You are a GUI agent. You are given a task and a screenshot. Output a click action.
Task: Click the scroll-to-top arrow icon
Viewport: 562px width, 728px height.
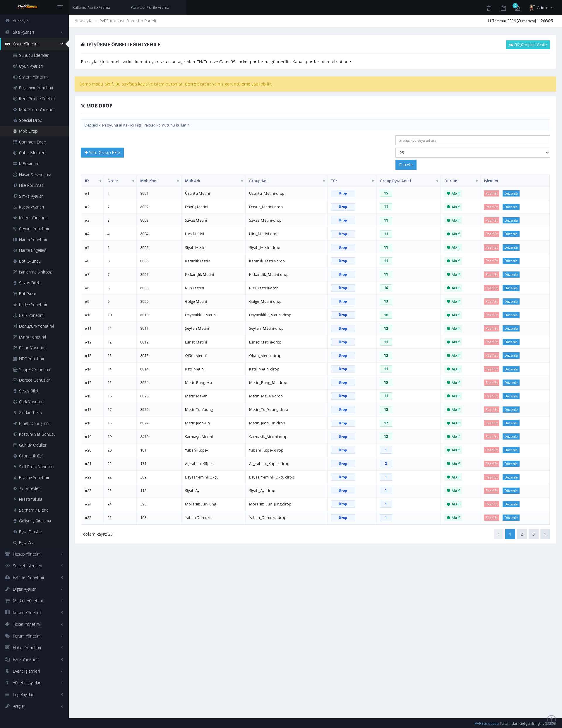[551, 719]
